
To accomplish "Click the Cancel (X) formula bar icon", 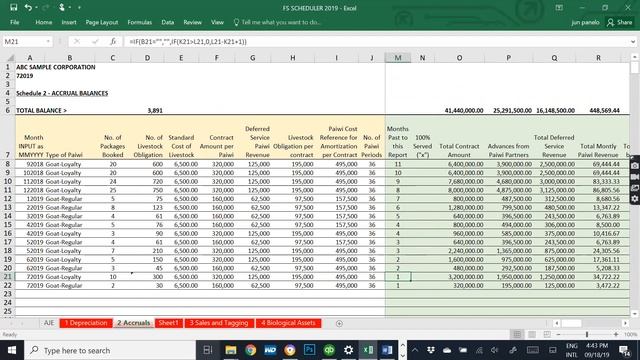I will [77, 42].
